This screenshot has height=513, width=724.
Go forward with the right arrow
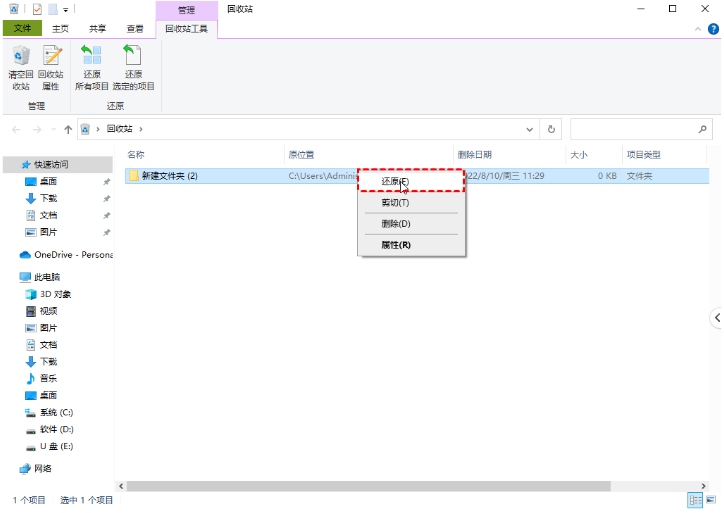[x=37, y=129]
